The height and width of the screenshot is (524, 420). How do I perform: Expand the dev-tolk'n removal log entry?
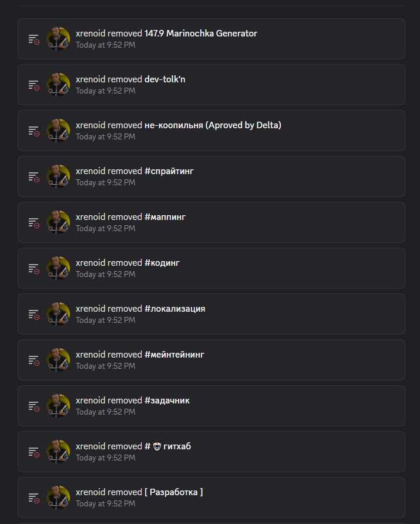211,85
